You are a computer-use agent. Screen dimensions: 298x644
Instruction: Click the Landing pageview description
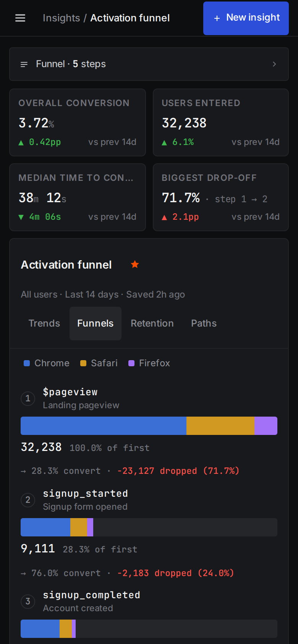(81, 405)
